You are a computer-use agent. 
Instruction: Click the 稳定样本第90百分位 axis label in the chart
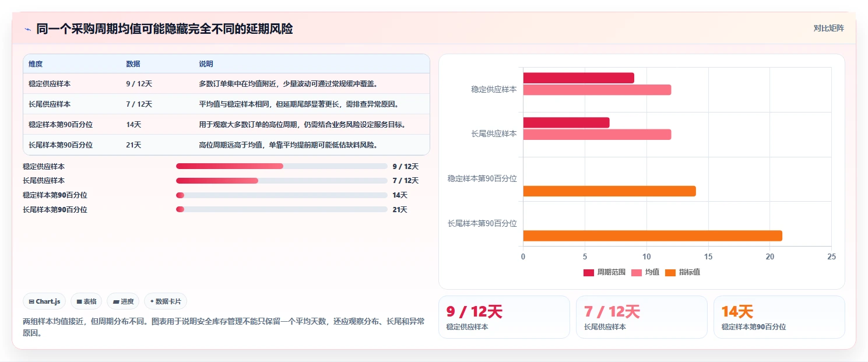pos(482,178)
